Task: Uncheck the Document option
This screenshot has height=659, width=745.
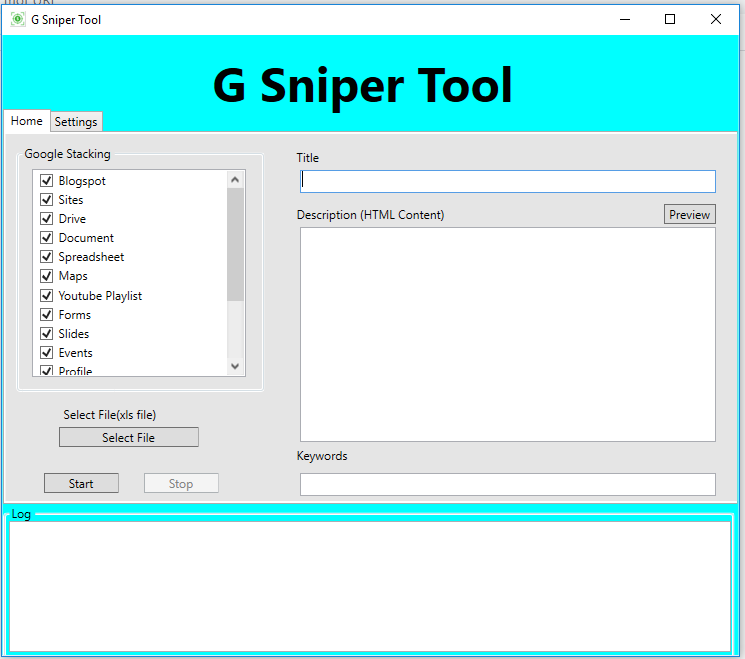Action: [x=46, y=238]
